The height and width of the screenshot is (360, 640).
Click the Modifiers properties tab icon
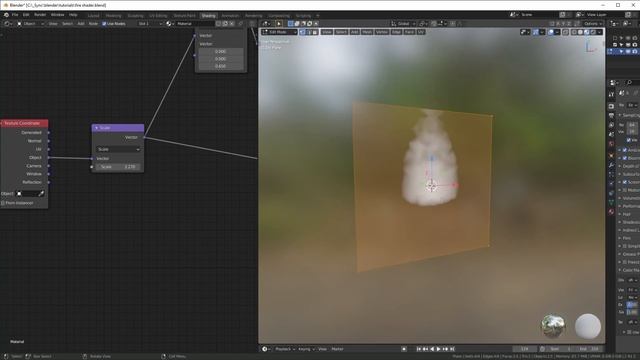point(611,165)
